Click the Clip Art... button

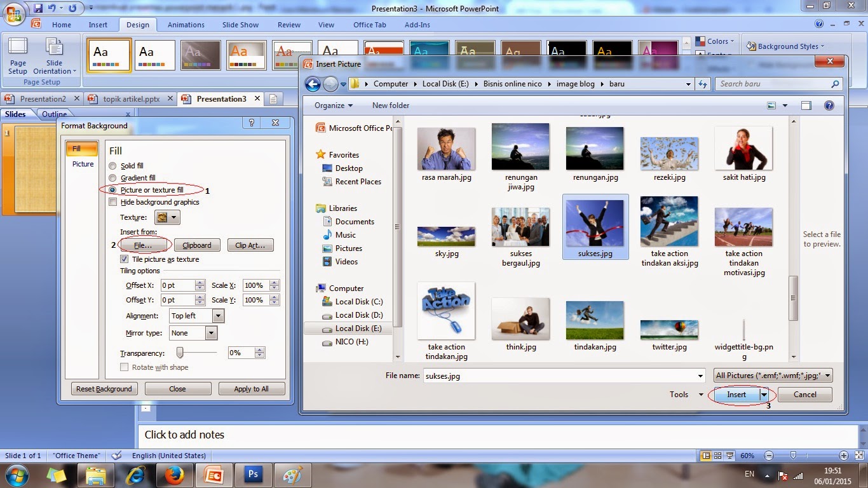pyautogui.click(x=250, y=245)
